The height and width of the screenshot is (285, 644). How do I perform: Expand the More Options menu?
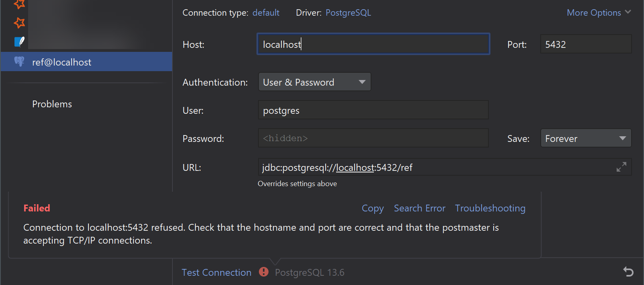[599, 13]
